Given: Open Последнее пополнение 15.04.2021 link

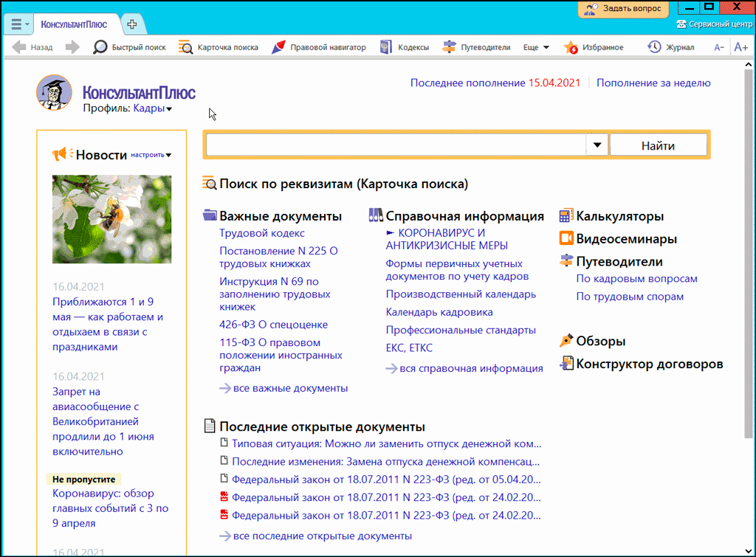Looking at the screenshot, I should click(495, 83).
